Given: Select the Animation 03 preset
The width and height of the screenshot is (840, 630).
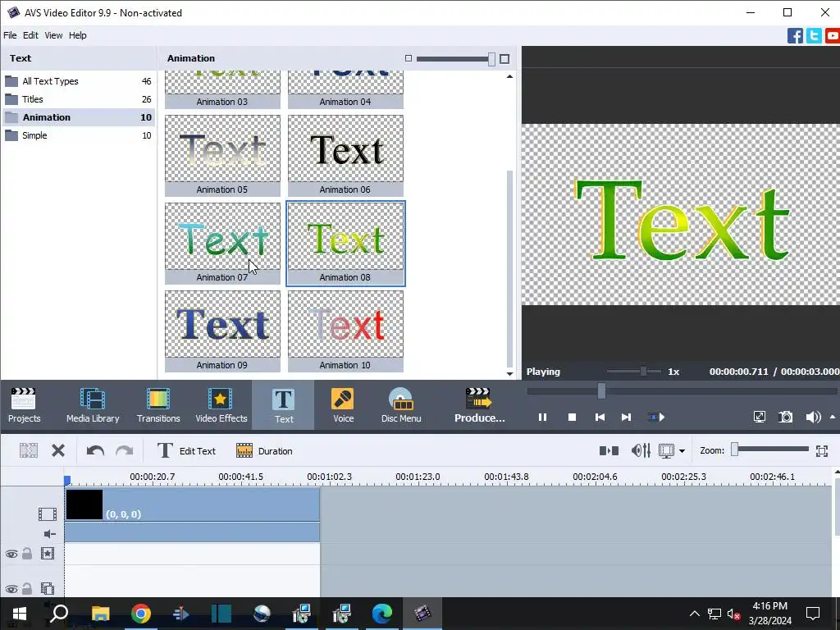Looking at the screenshot, I should 222,89.
